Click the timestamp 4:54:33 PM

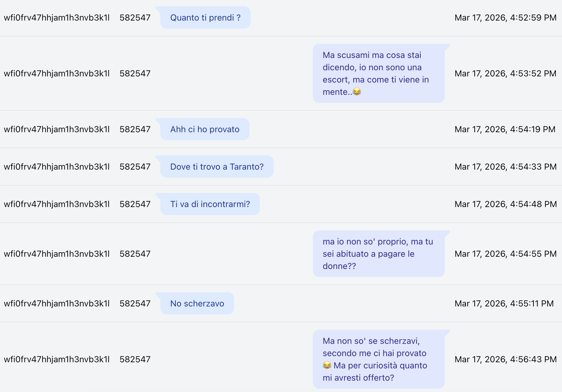pyautogui.click(x=505, y=167)
